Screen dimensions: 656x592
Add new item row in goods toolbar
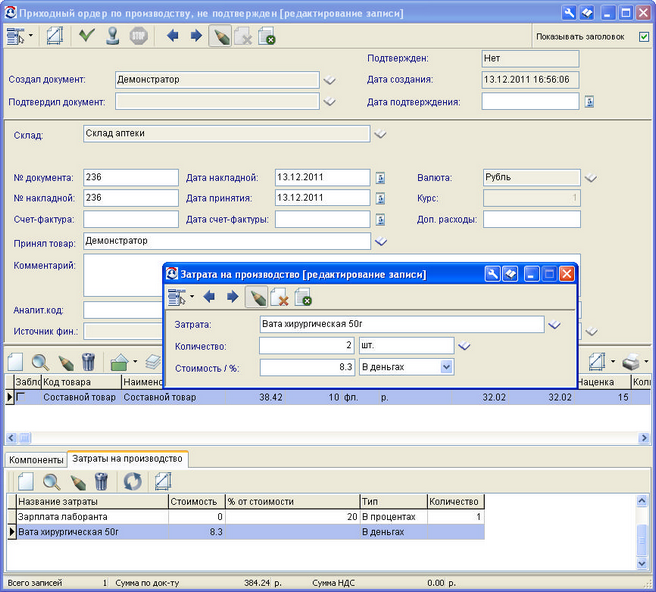(15, 362)
